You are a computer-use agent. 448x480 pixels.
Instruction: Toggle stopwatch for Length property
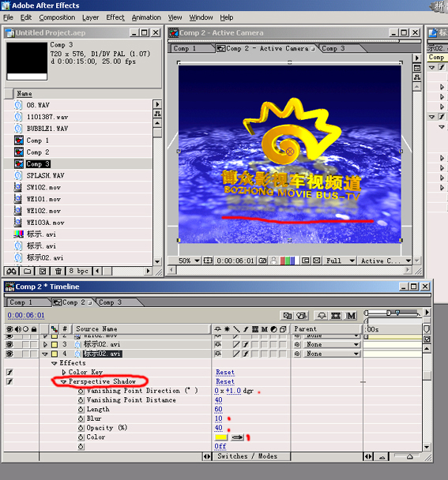(x=81, y=410)
